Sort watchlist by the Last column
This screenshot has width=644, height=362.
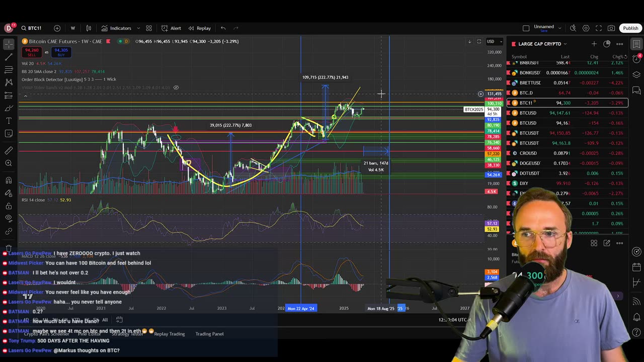tap(565, 57)
